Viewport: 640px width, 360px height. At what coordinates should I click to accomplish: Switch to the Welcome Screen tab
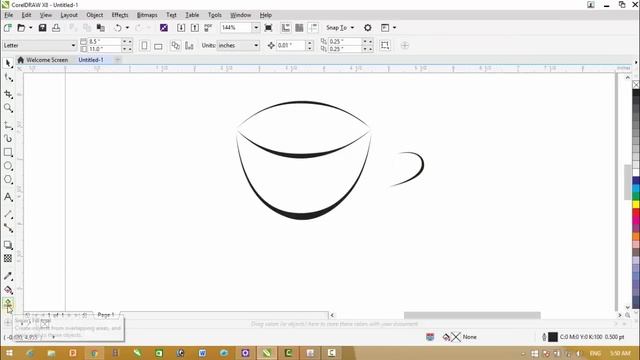click(43, 60)
